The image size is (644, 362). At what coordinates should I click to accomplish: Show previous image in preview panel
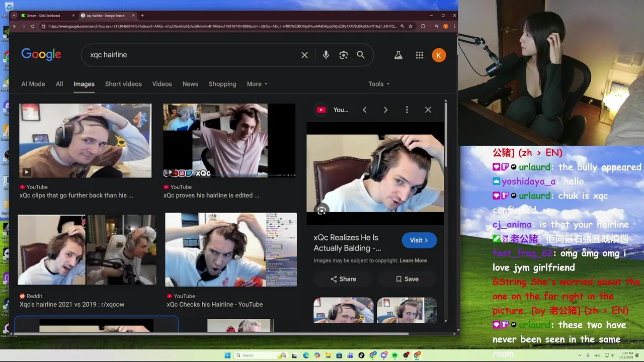tap(365, 110)
